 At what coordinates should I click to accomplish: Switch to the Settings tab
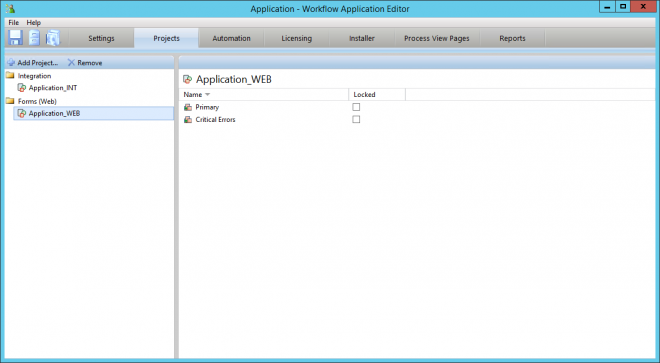(101, 38)
